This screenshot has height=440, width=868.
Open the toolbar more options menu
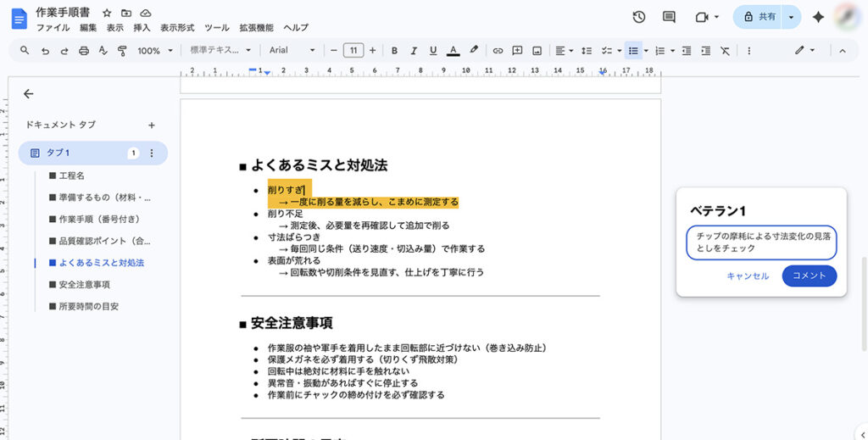(749, 50)
